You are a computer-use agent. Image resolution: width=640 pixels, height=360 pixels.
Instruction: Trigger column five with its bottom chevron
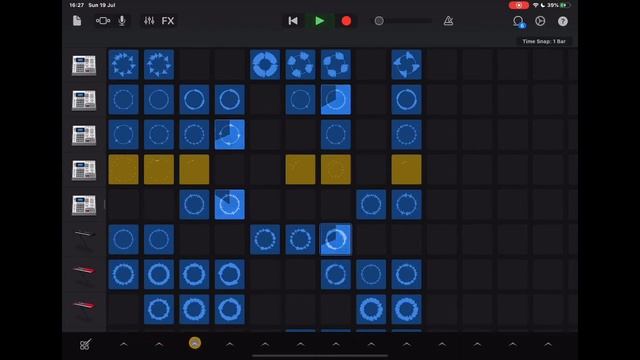265,345
